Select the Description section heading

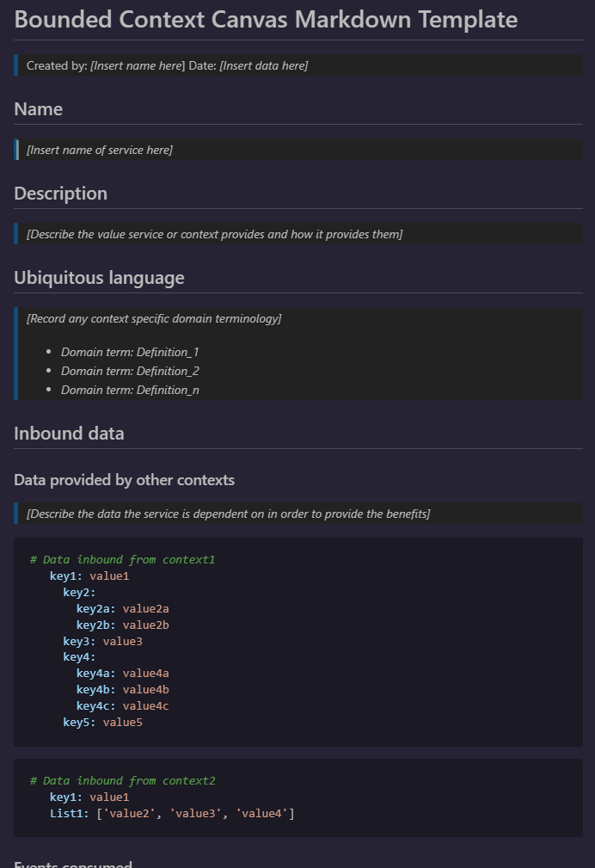pyautogui.click(x=60, y=194)
